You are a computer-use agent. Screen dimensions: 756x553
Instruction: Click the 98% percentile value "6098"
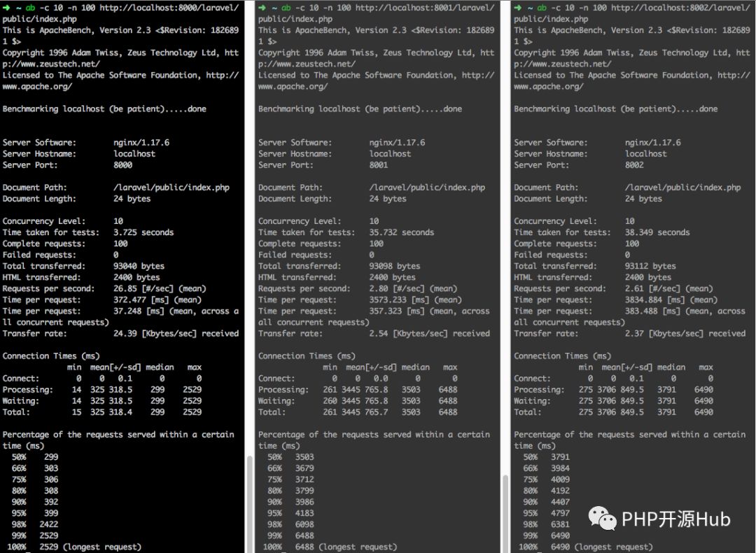(304, 524)
